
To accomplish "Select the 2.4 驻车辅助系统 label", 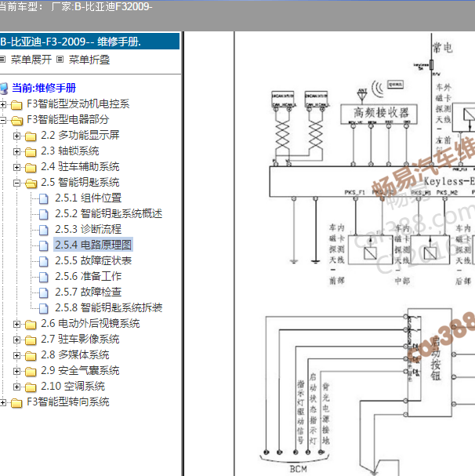I will 80,167.
